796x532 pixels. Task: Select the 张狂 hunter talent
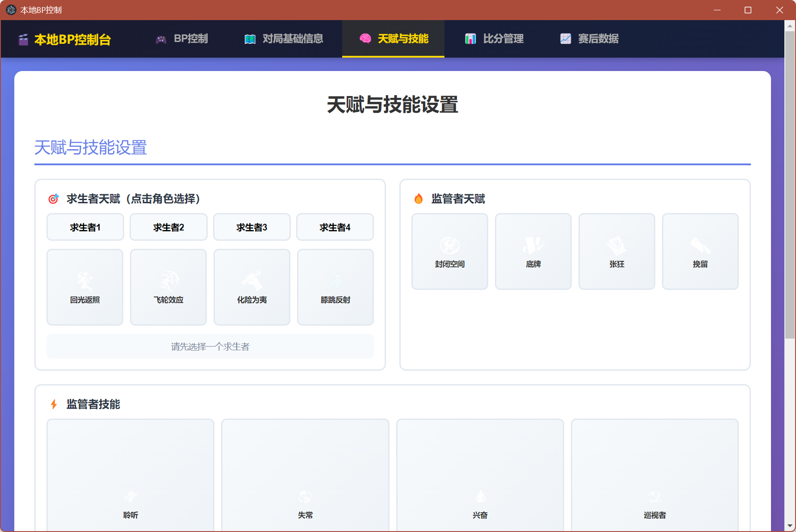(616, 251)
